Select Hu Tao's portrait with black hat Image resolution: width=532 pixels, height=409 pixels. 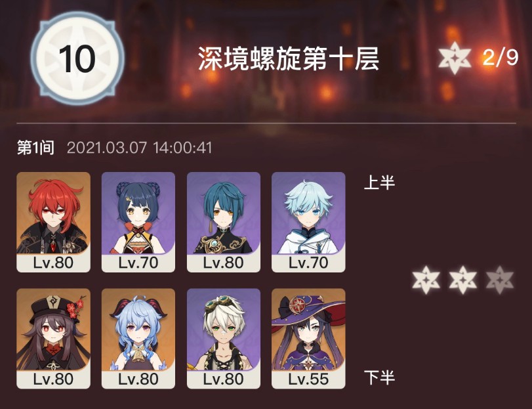(54, 338)
